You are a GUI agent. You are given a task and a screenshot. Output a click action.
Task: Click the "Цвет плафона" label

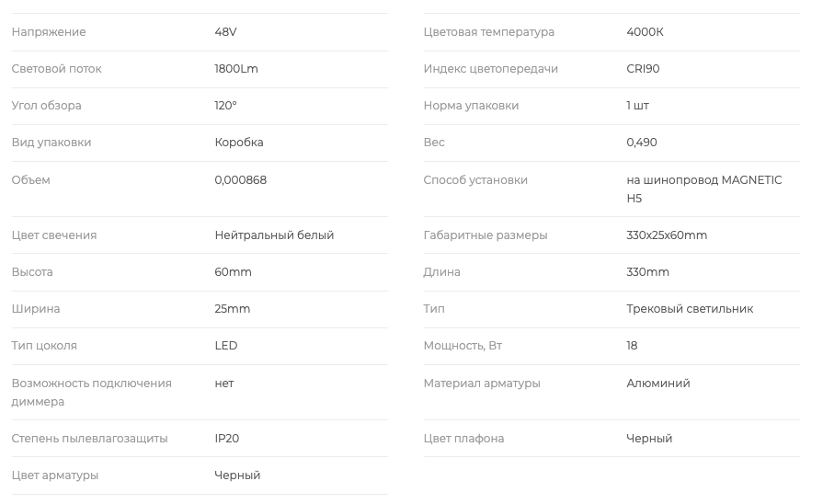(x=463, y=439)
